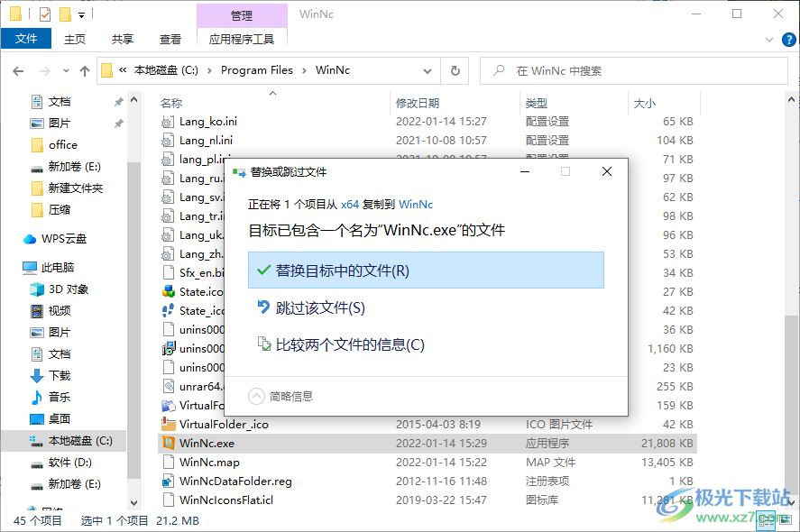This screenshot has height=532, width=800.
Task: Open the 应用程序工具 ribbon tab
Action: [242, 40]
